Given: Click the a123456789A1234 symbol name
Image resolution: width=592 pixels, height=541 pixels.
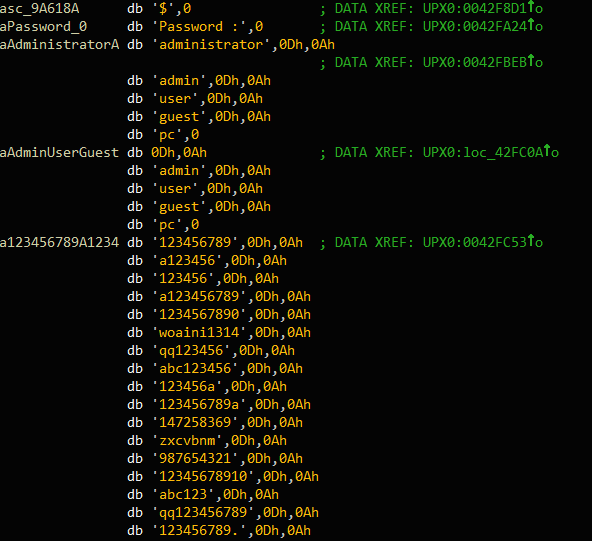Looking at the screenshot, I should pyautogui.click(x=60, y=242).
